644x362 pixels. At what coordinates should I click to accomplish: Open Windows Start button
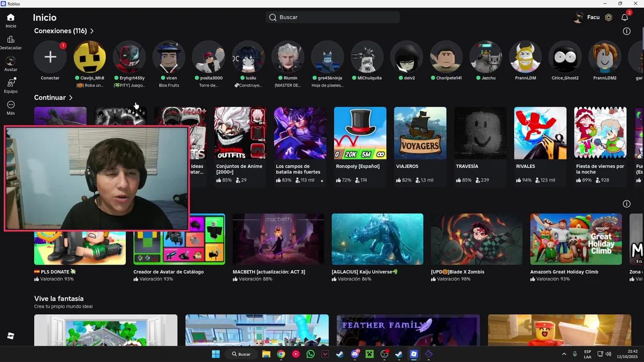click(x=215, y=354)
